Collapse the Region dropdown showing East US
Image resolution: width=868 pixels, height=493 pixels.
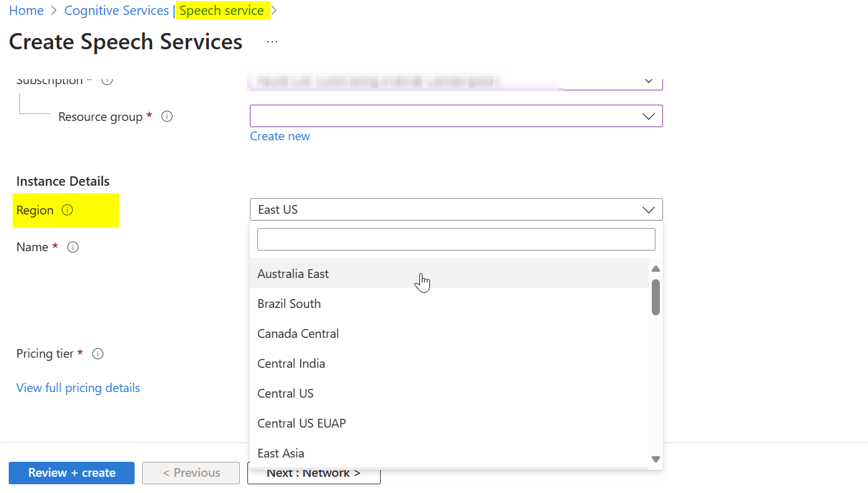tap(456, 209)
